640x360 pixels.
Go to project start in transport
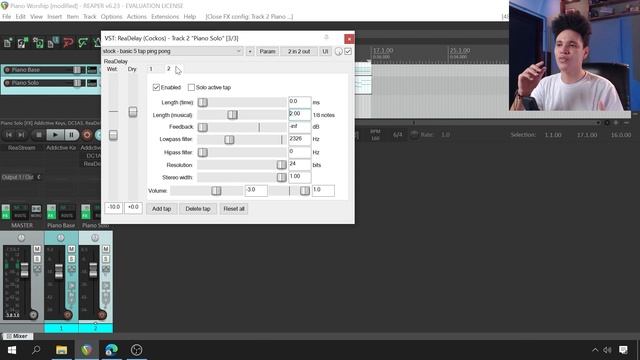9,135
